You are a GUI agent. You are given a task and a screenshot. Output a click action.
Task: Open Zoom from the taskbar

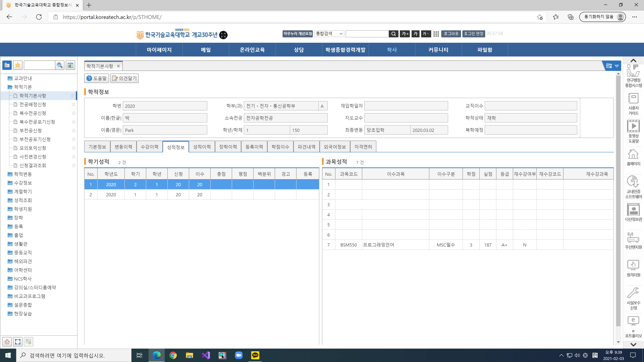pos(239,355)
